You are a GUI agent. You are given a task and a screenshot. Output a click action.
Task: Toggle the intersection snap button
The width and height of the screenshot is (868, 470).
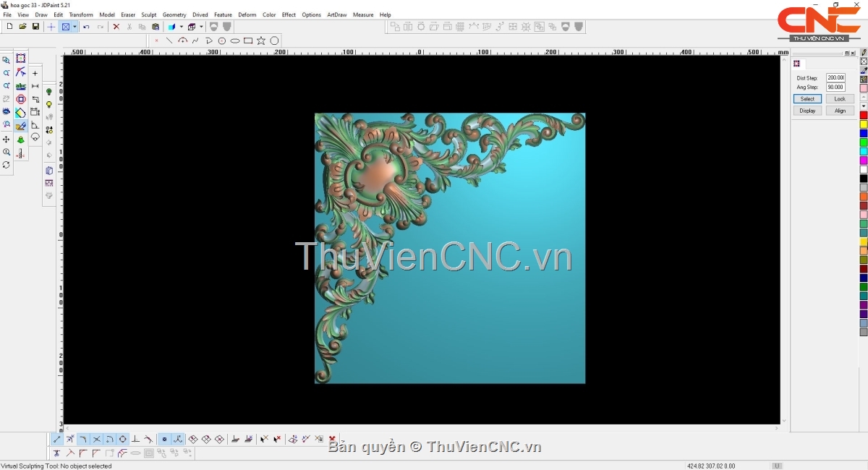[x=96, y=439]
